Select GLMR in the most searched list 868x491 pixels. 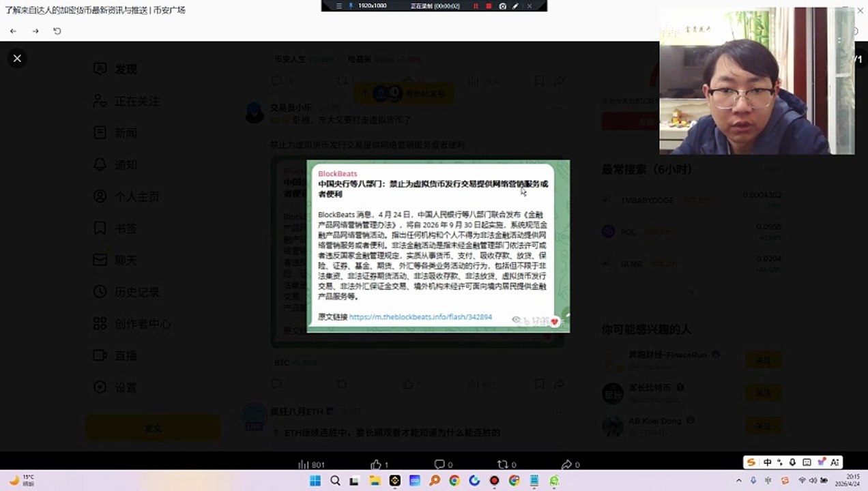coord(692,263)
